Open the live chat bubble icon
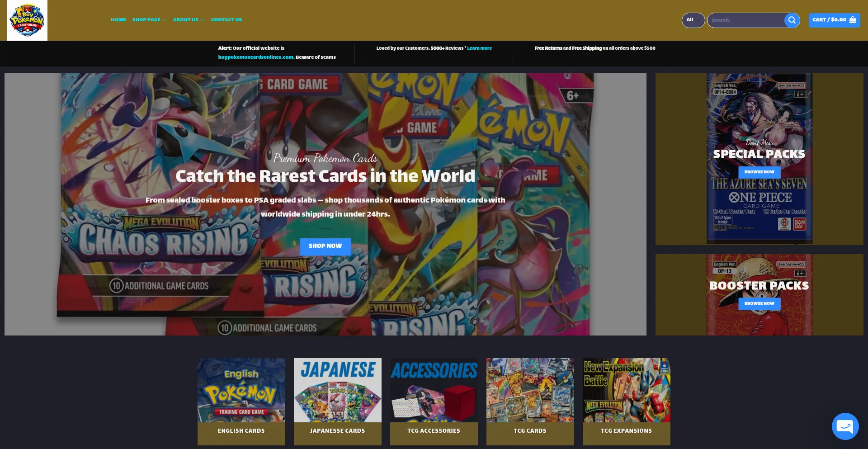 845,426
